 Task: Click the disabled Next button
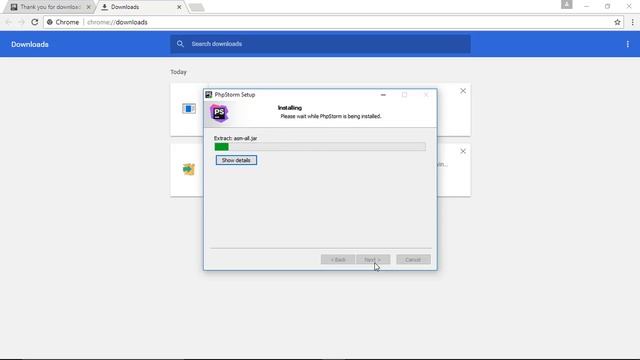(x=373, y=260)
